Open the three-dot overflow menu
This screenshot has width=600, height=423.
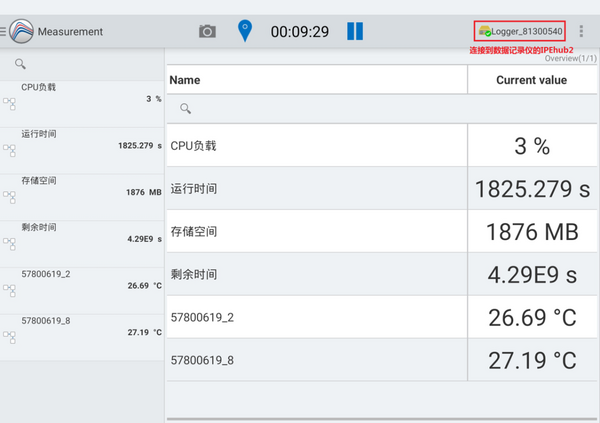tap(581, 31)
